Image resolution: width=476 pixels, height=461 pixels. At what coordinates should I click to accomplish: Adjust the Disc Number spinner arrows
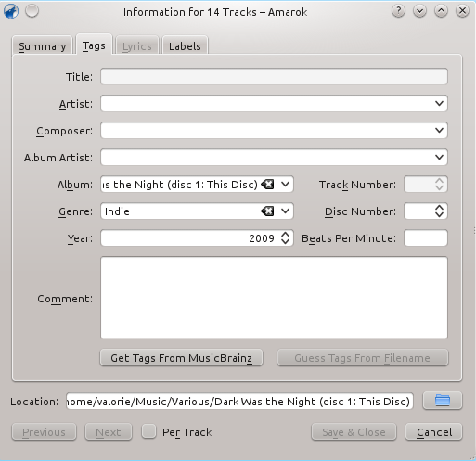pos(439,211)
